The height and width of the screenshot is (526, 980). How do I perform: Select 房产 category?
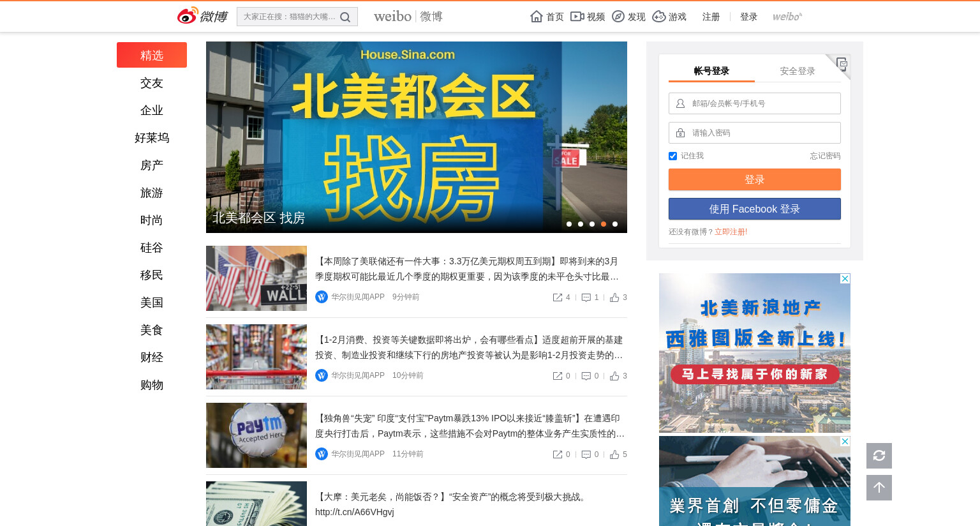pos(152,165)
